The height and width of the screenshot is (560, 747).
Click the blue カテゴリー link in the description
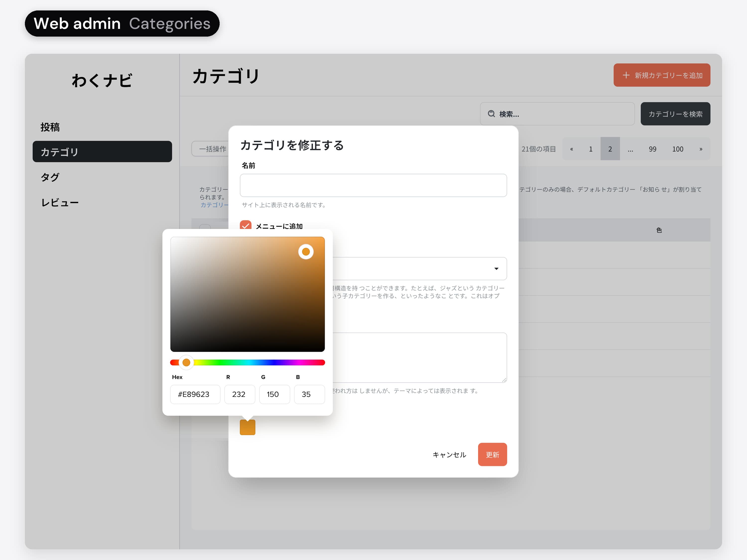coord(214,205)
